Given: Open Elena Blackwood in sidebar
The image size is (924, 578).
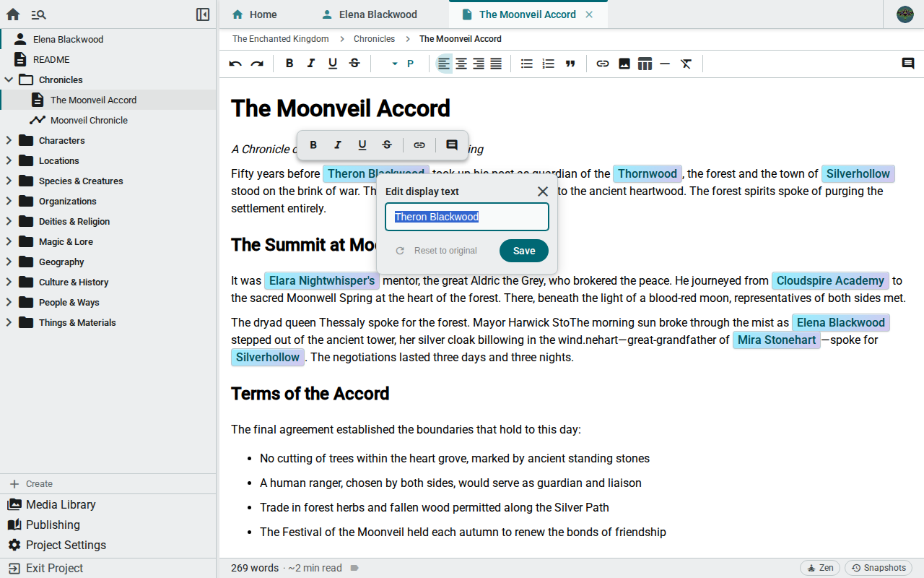Looking at the screenshot, I should pyautogui.click(x=108, y=39).
